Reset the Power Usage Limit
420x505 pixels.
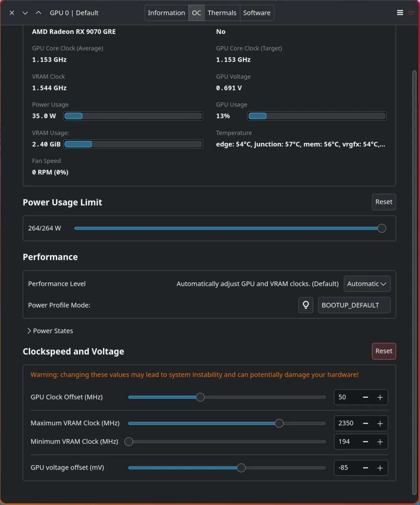[x=384, y=202]
